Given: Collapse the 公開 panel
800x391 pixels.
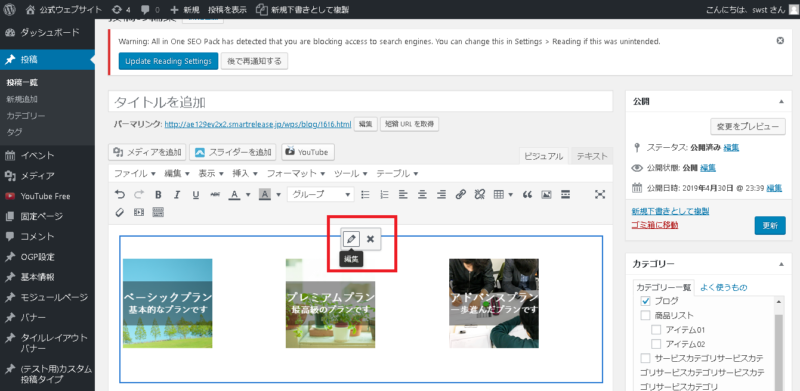Looking at the screenshot, I should 781,102.
